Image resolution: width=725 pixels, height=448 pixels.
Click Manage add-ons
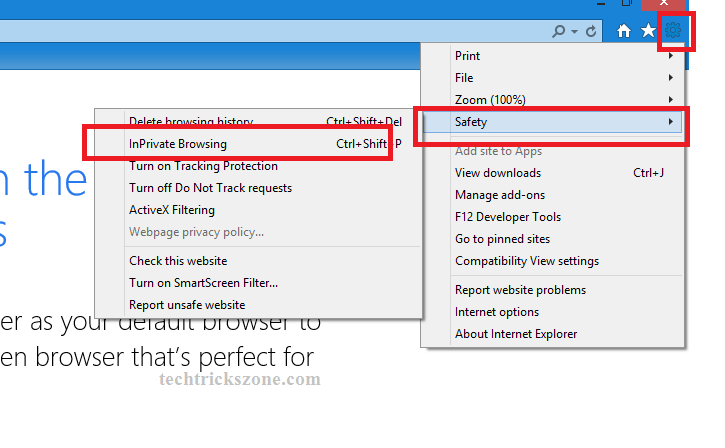[x=500, y=195]
